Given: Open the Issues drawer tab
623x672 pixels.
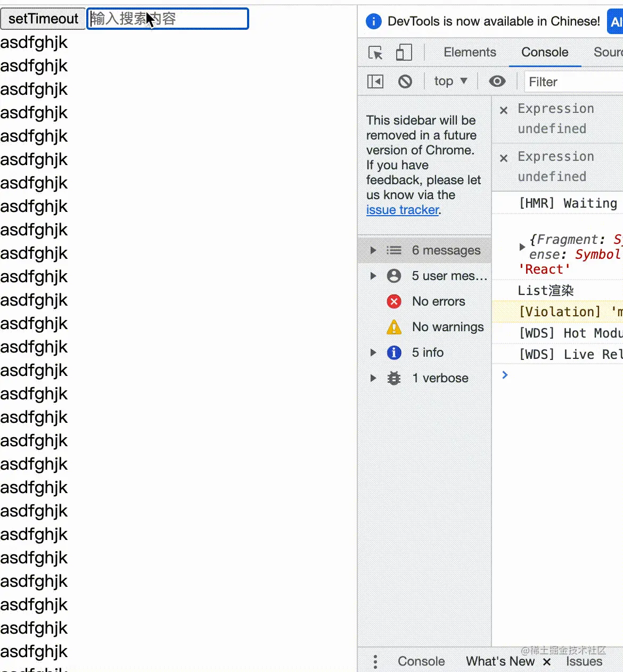Looking at the screenshot, I should (584, 661).
